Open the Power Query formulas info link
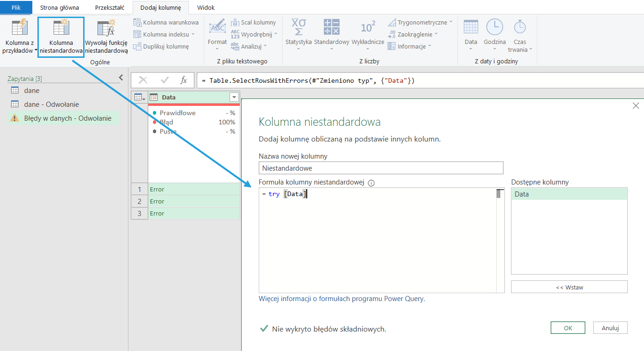644x351 pixels. 342,299
